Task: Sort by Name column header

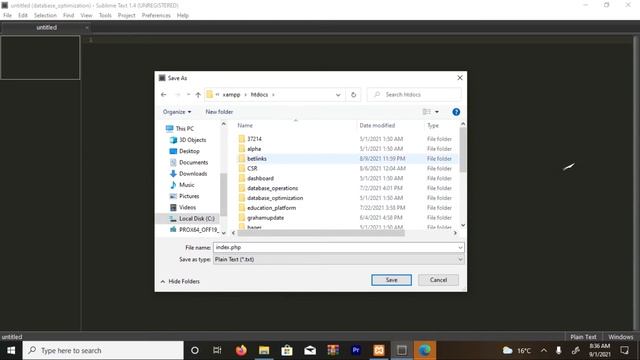Action: (245, 126)
